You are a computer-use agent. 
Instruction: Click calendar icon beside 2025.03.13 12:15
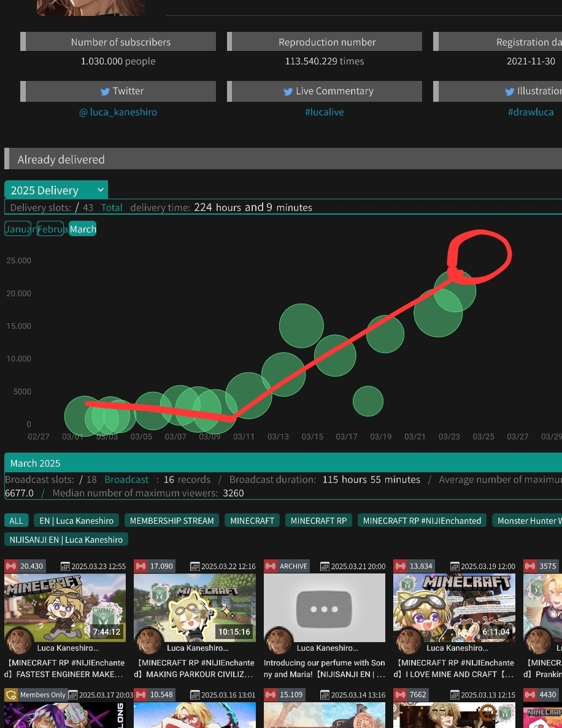(x=455, y=695)
